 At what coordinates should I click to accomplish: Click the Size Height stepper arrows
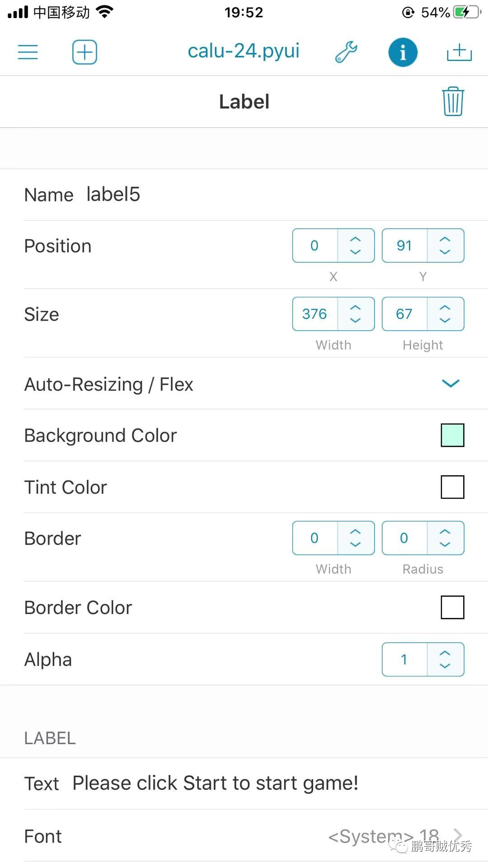point(445,314)
